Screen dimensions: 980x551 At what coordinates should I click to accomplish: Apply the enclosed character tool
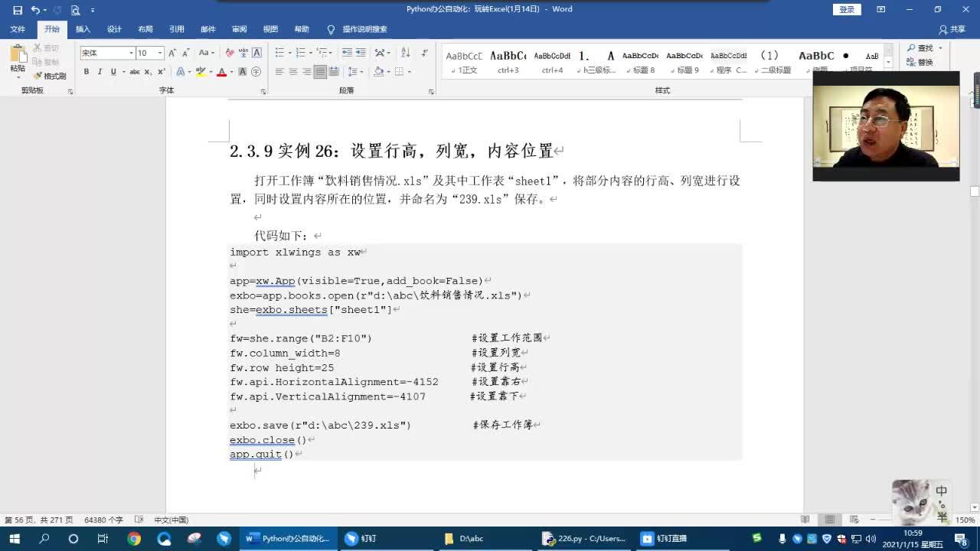(256, 72)
